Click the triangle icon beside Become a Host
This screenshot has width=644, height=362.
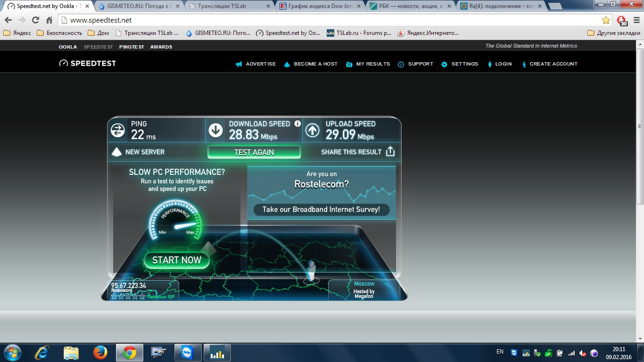click(287, 64)
